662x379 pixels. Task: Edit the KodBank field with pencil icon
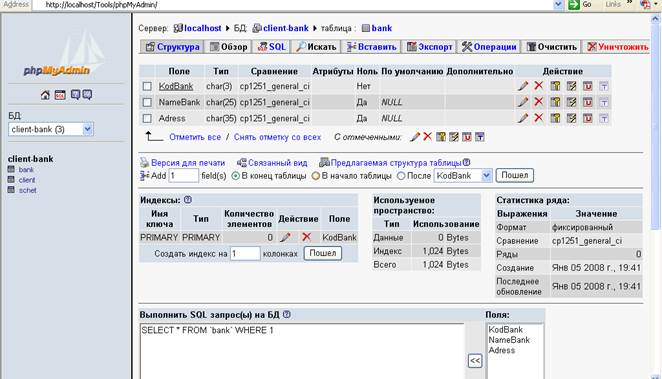click(523, 86)
